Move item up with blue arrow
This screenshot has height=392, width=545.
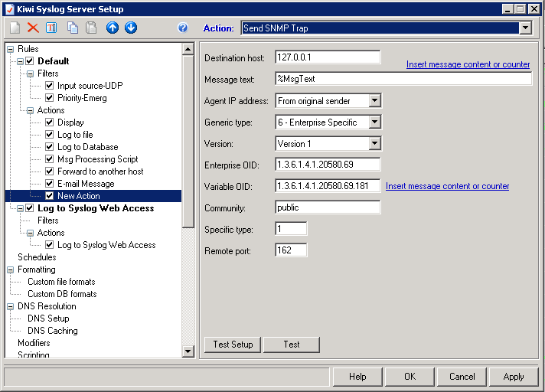coord(113,28)
